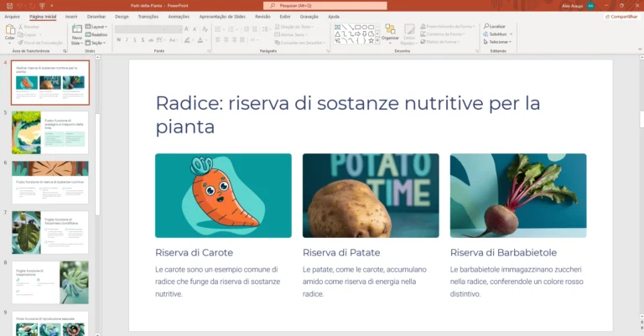644x336 pixels.
Task: Click the bullets list icon
Action: [220, 29]
